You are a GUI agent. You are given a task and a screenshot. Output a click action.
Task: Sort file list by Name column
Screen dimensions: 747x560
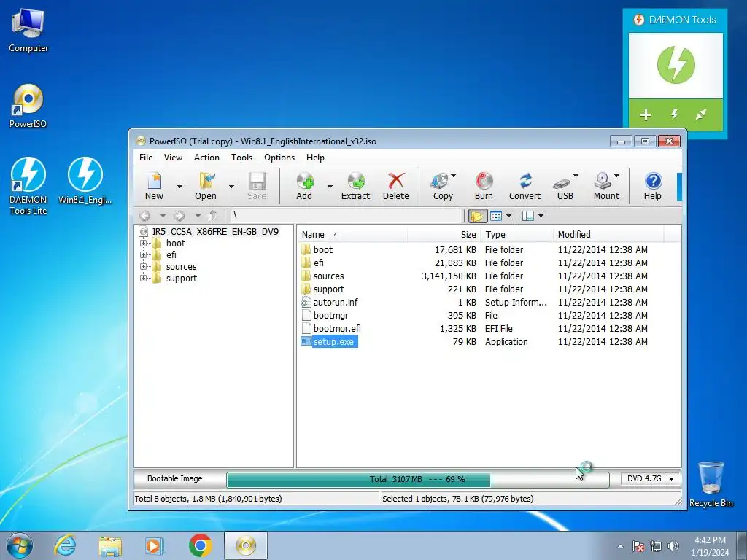[x=352, y=234]
